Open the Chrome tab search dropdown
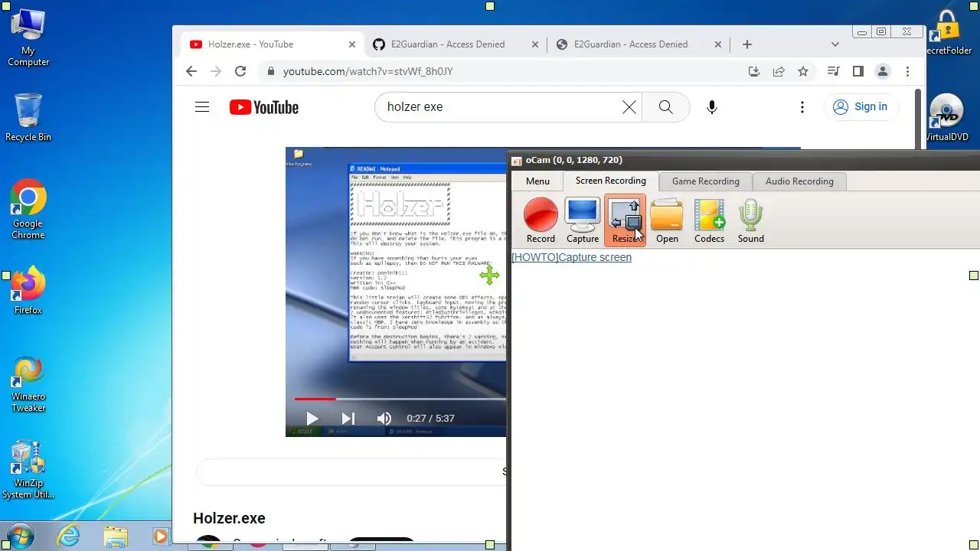 click(835, 44)
